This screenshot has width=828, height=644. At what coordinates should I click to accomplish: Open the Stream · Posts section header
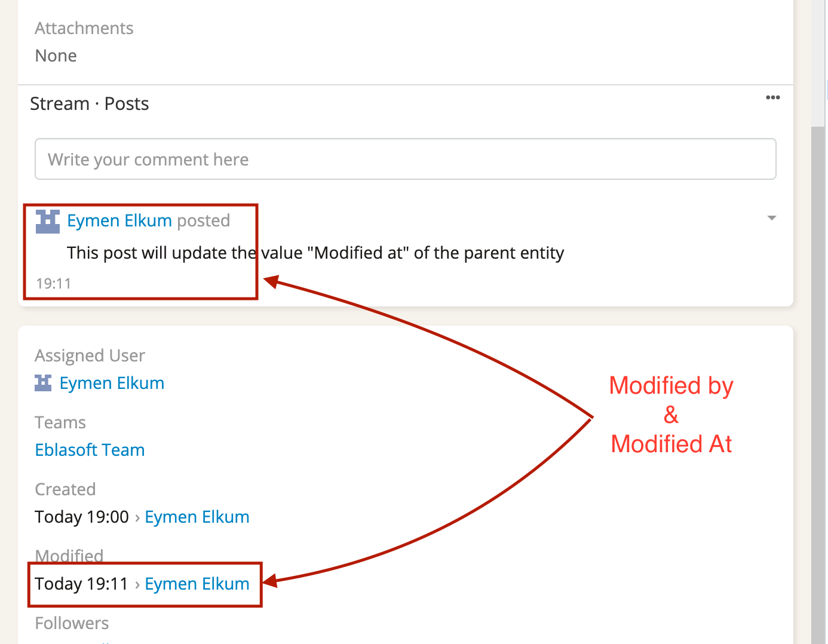click(x=89, y=103)
